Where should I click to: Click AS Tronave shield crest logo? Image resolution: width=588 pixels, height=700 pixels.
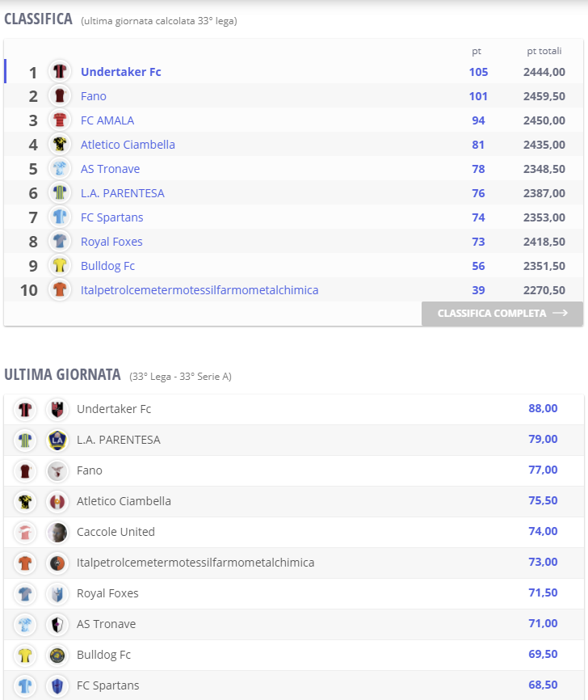tap(57, 625)
